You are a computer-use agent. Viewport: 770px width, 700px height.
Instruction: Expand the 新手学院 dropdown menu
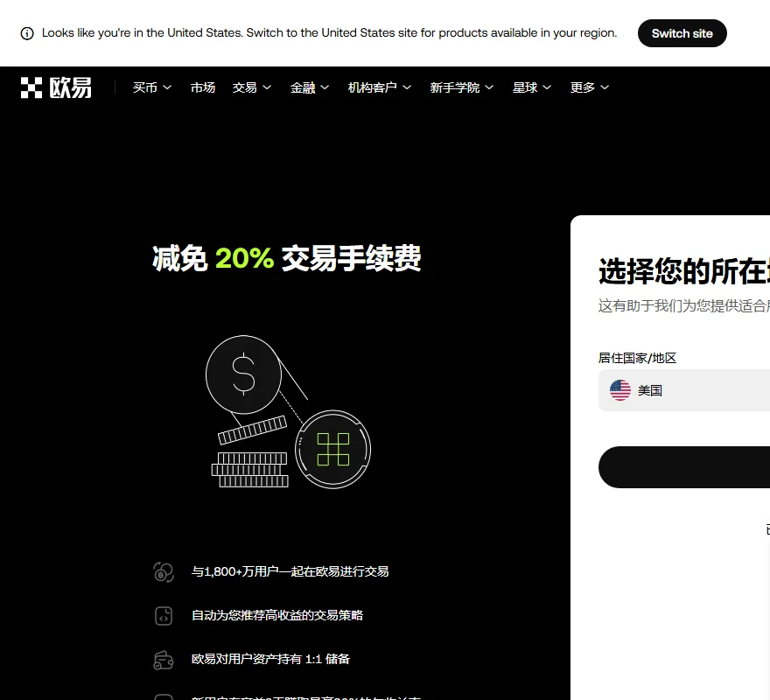(x=462, y=87)
